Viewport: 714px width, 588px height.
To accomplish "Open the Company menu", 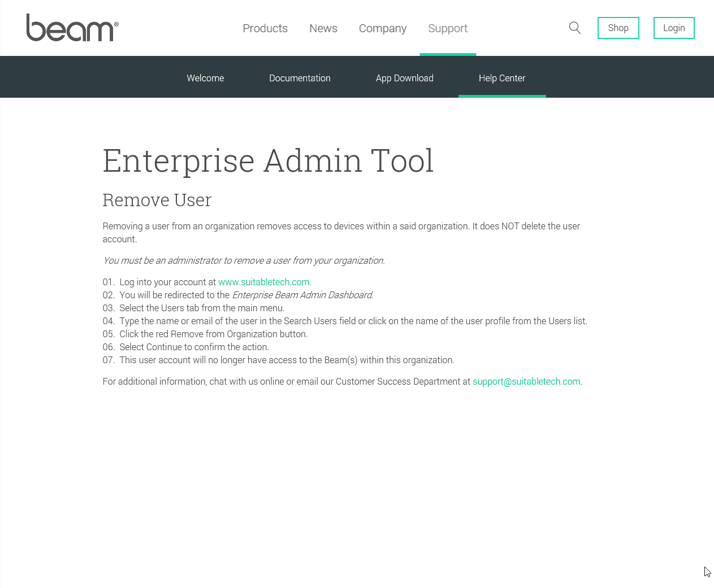I will tap(383, 29).
